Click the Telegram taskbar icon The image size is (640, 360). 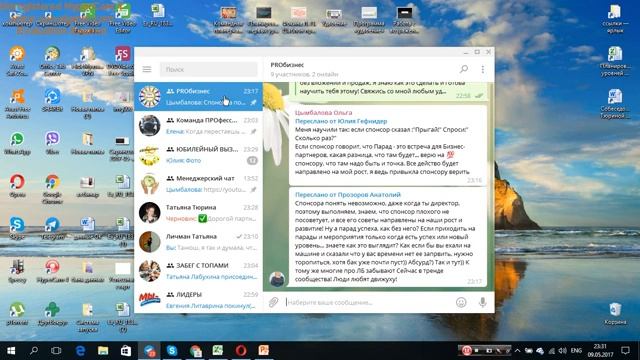tap(149, 351)
